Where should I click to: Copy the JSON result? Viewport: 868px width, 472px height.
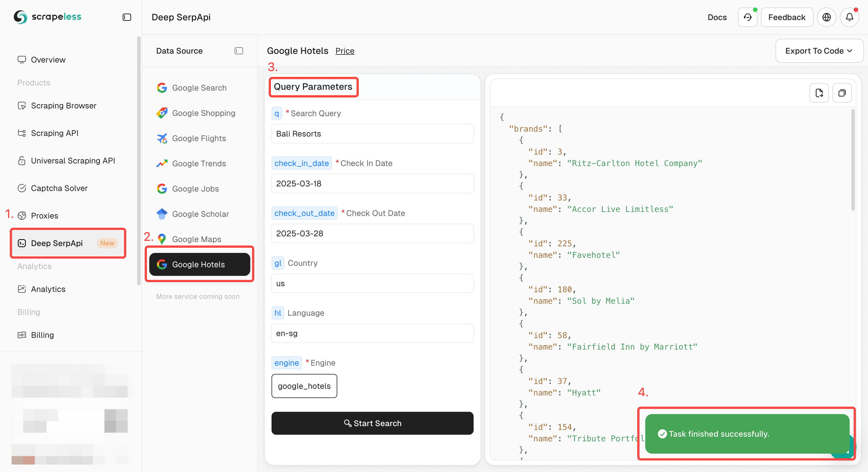tap(842, 93)
